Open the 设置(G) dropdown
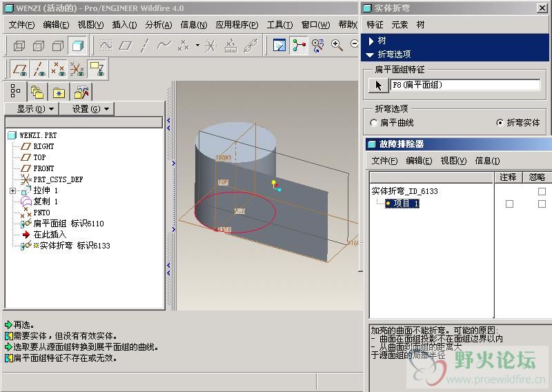552x392 pixels. tap(87, 109)
